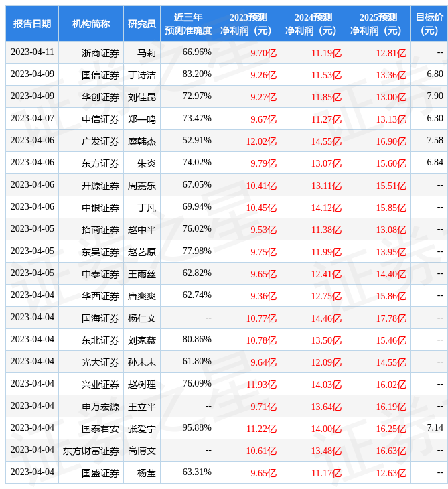The width and height of the screenshot is (448, 489).
Task: Select the 东方财富证券 institution cell
Action: tap(91, 451)
